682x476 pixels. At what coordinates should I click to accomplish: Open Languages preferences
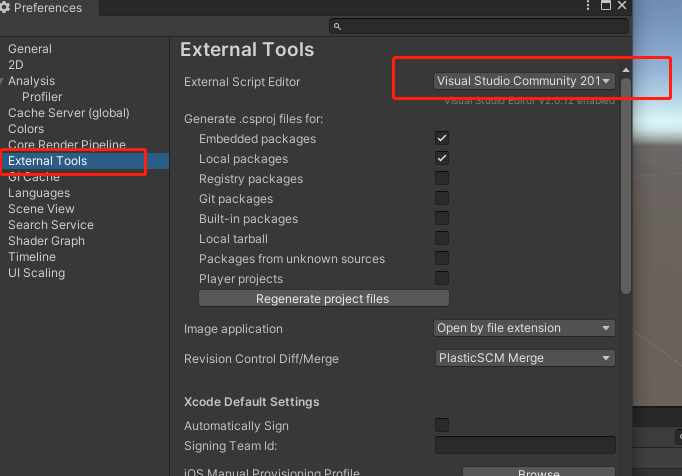[39, 193]
